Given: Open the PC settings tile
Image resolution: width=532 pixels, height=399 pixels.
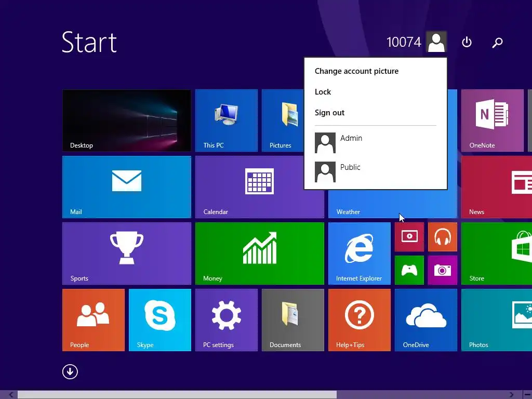Looking at the screenshot, I should click(227, 320).
